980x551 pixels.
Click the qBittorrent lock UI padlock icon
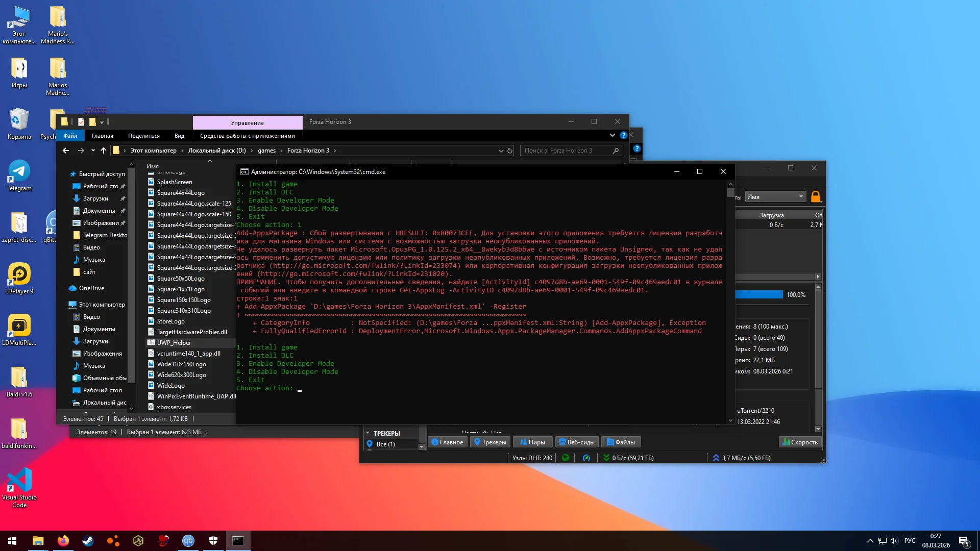[815, 196]
